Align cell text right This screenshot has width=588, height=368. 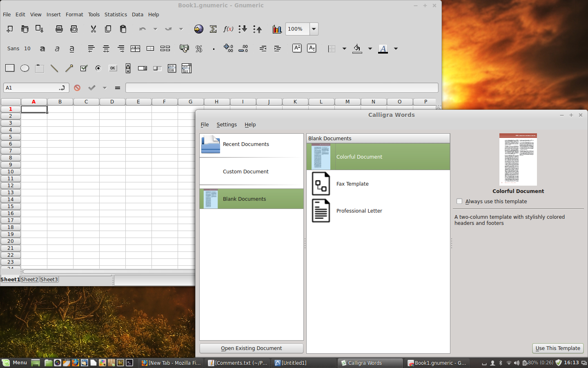(121, 49)
